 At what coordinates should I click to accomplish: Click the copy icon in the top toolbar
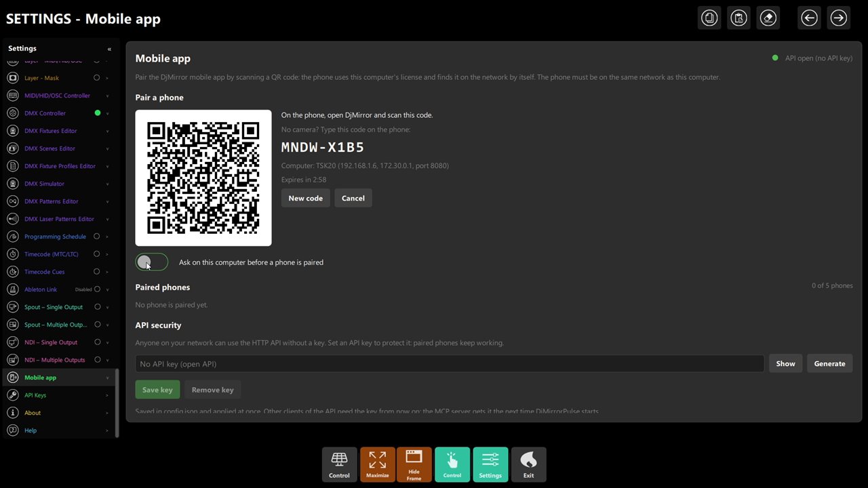click(x=709, y=18)
